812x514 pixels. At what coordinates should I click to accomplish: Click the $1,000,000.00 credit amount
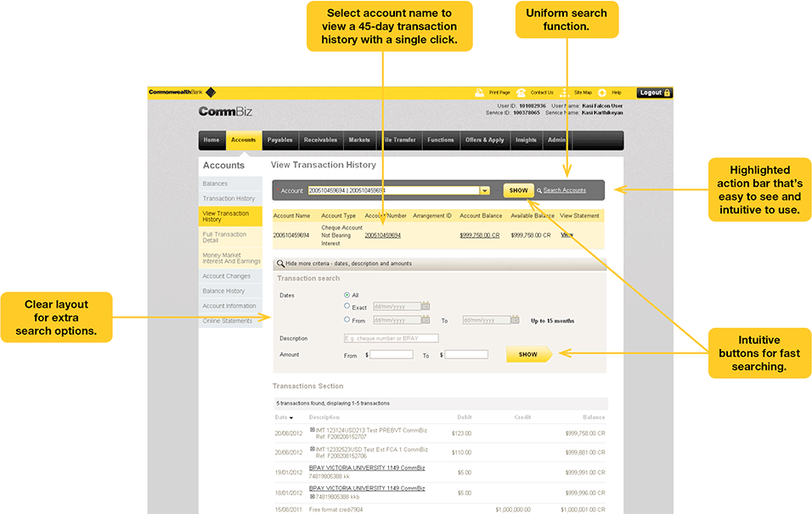513,510
